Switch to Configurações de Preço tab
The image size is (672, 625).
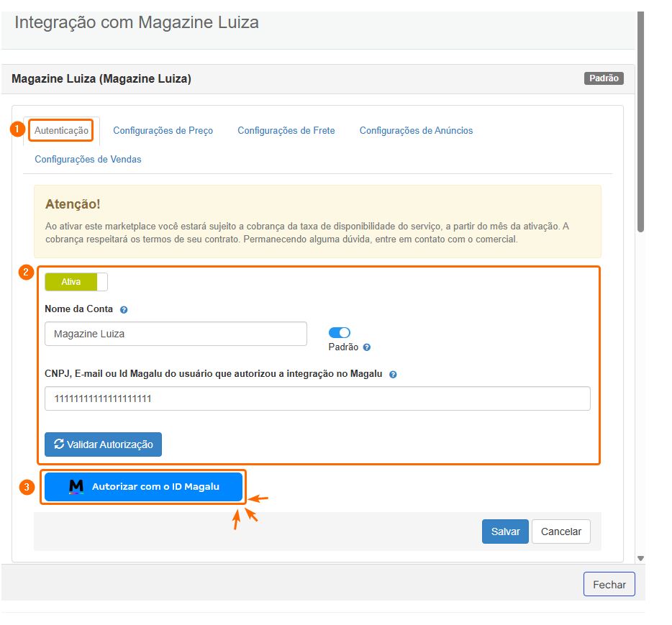point(163,131)
